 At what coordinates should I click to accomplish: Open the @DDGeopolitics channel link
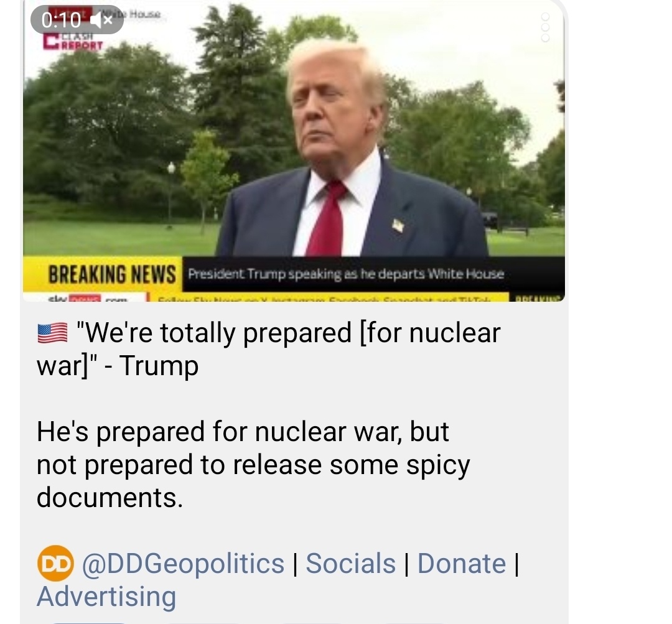pyautogui.click(x=182, y=563)
